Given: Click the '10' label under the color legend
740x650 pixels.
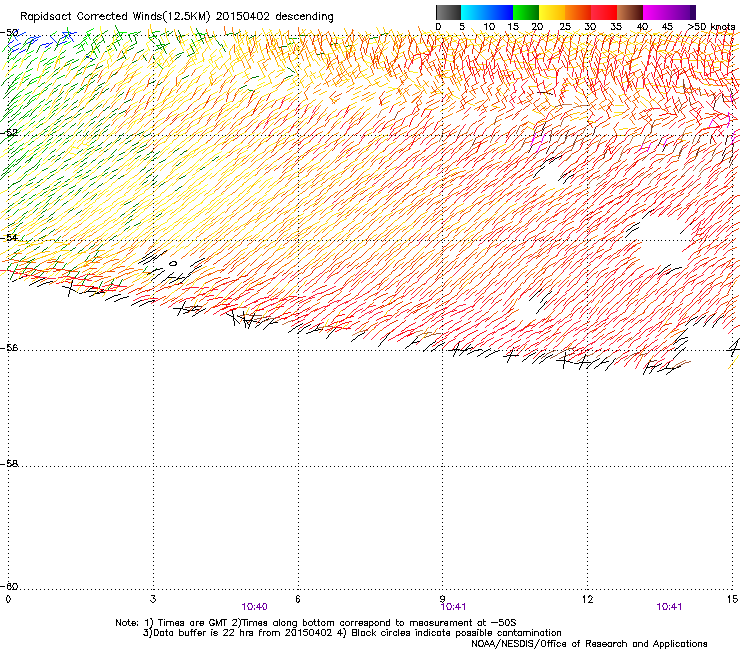Looking at the screenshot, I should pyautogui.click(x=489, y=27).
